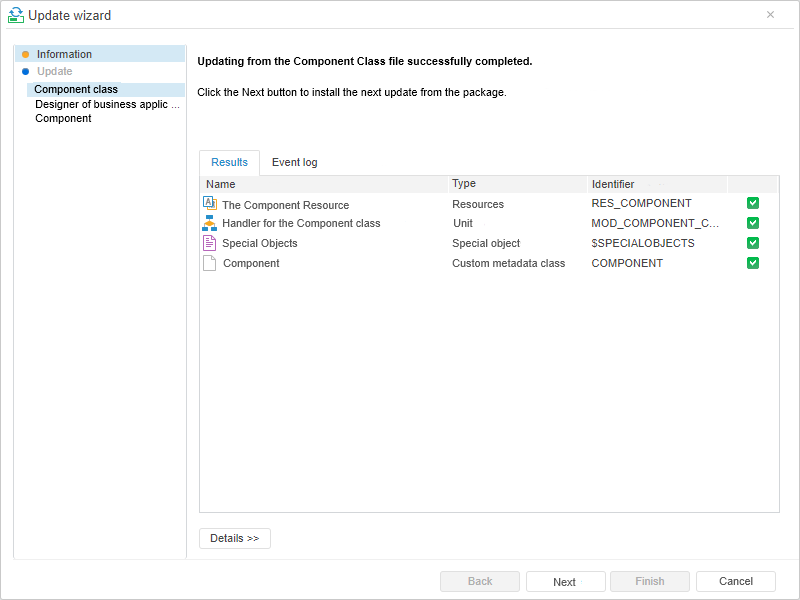Close the Update wizard window

[770, 15]
